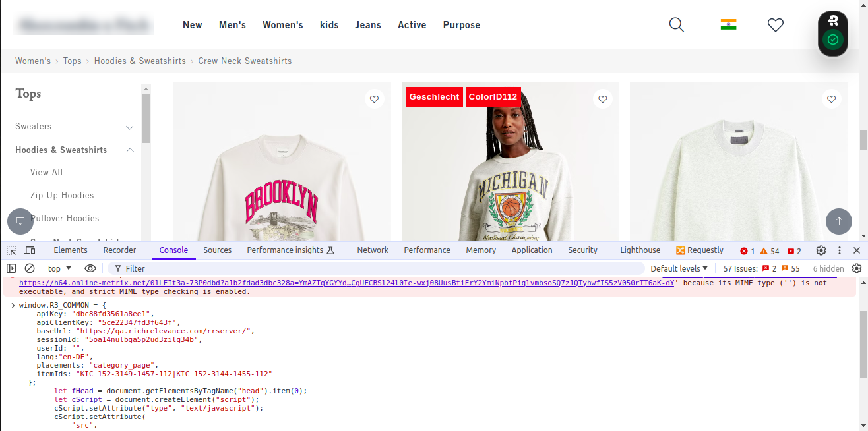Click the orange warnings count 54
Image resolution: width=868 pixels, height=431 pixels.
pos(770,251)
